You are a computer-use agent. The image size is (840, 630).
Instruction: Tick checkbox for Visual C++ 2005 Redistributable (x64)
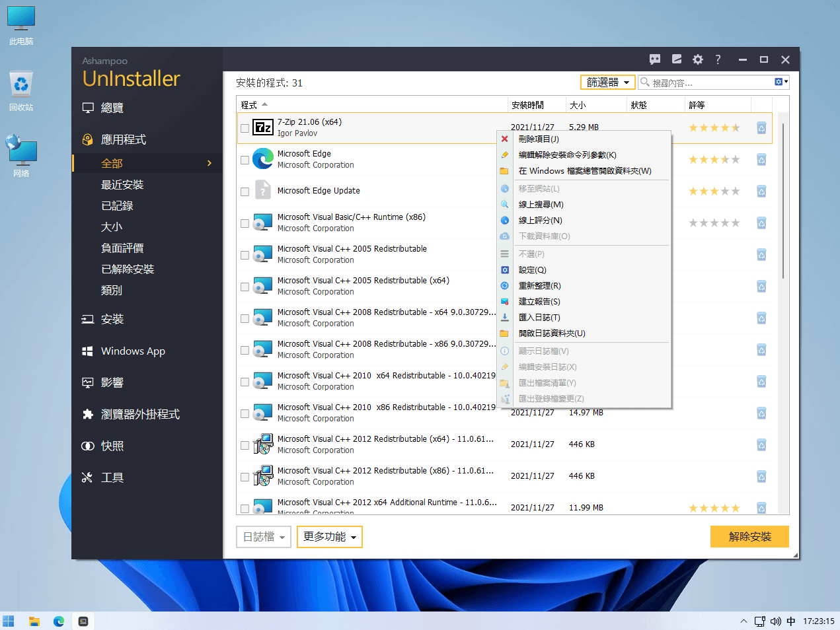pos(245,287)
